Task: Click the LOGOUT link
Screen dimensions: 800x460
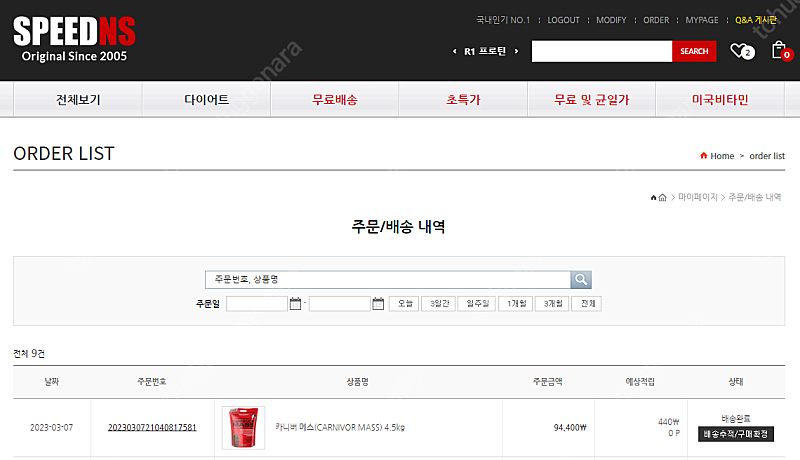Action: 563,20
